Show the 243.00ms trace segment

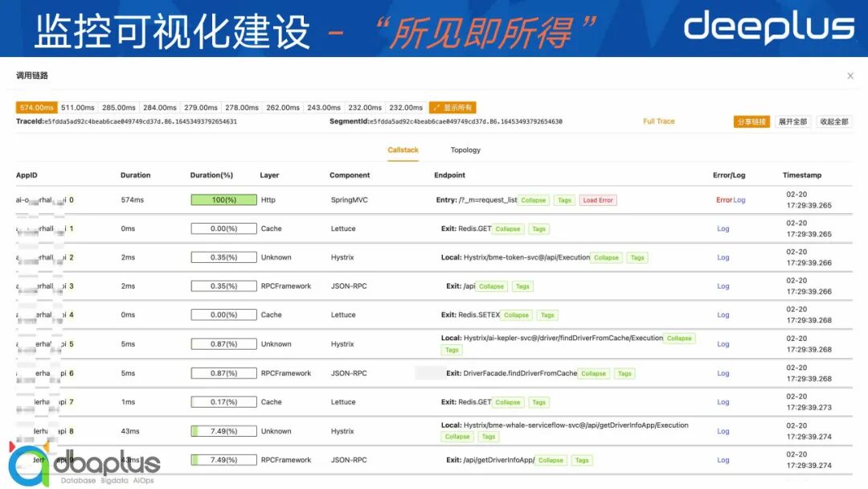pos(323,108)
